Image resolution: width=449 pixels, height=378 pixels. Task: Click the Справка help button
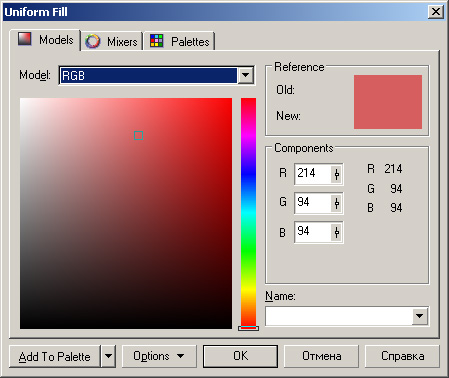coord(402,356)
